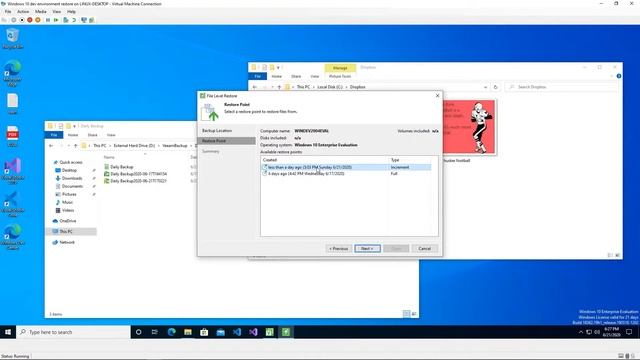Click VeeamBackup in the address path

point(175,146)
